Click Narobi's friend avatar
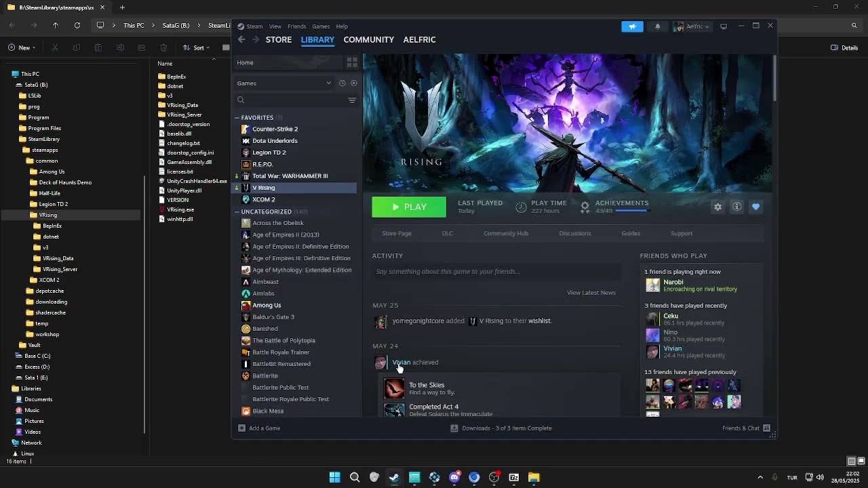Viewport: 868px width, 488px height. point(652,285)
